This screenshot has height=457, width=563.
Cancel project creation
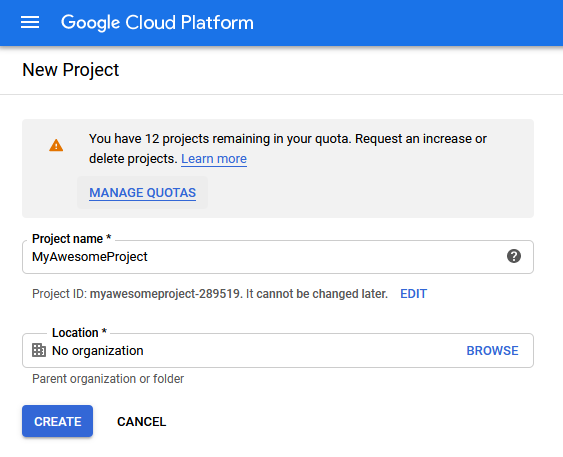point(141,421)
